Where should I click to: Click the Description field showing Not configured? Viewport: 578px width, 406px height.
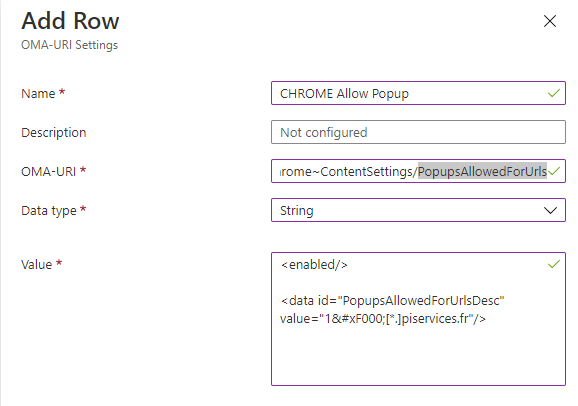(x=418, y=132)
